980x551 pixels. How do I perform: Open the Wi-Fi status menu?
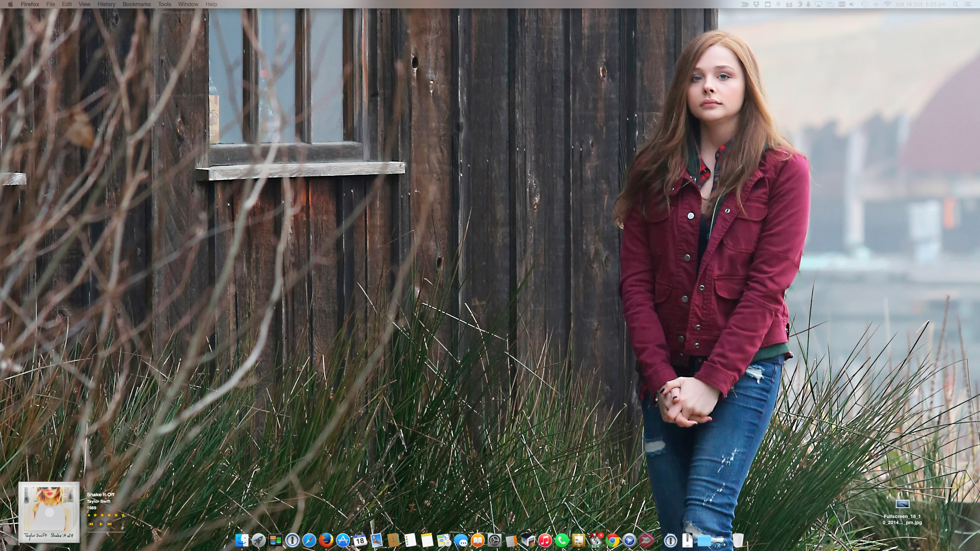click(887, 4)
